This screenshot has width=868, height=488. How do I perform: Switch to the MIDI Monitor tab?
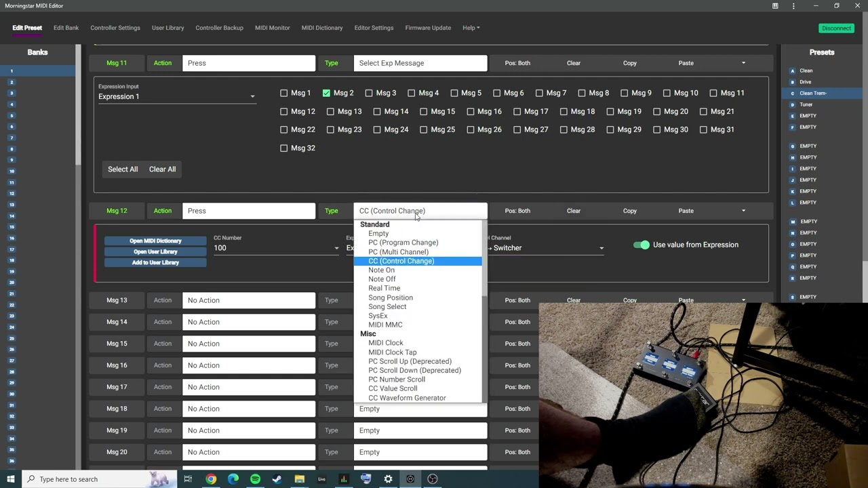click(x=272, y=28)
